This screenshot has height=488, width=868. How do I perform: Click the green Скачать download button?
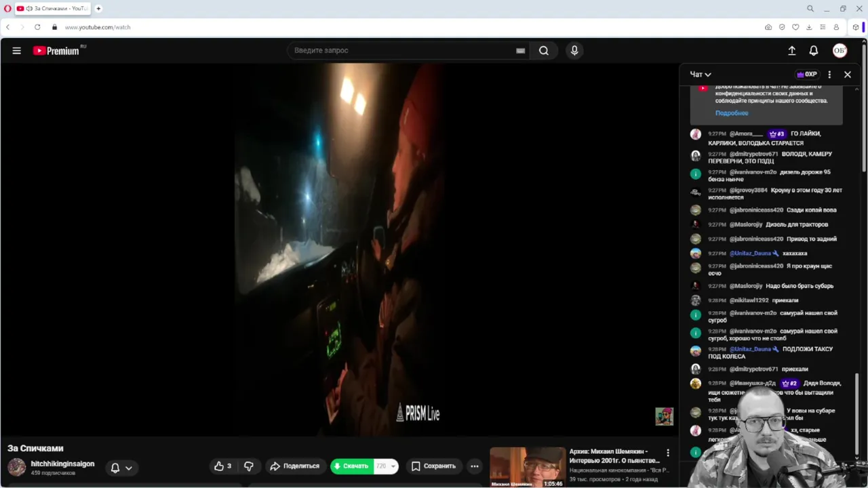(x=351, y=466)
